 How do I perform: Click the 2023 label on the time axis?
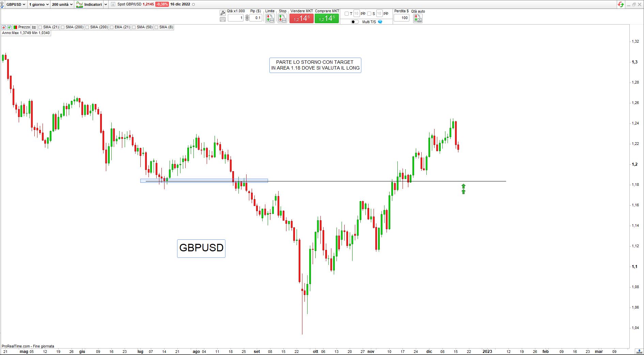pyautogui.click(x=487, y=352)
